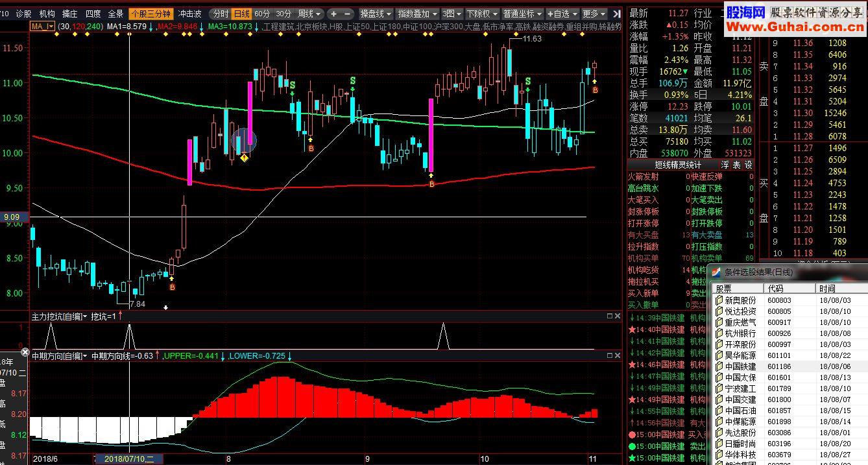Click folder icon beside 先达股份

click(x=719, y=433)
